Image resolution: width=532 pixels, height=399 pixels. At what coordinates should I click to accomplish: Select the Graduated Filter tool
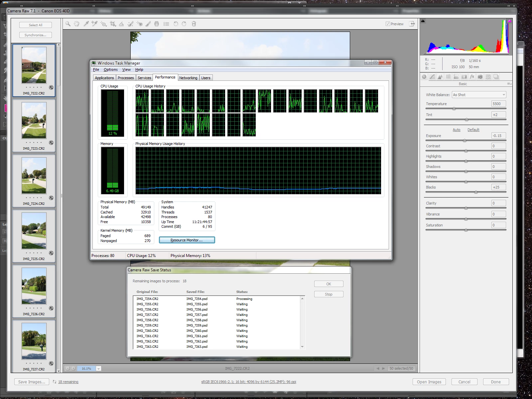pyautogui.click(x=157, y=24)
